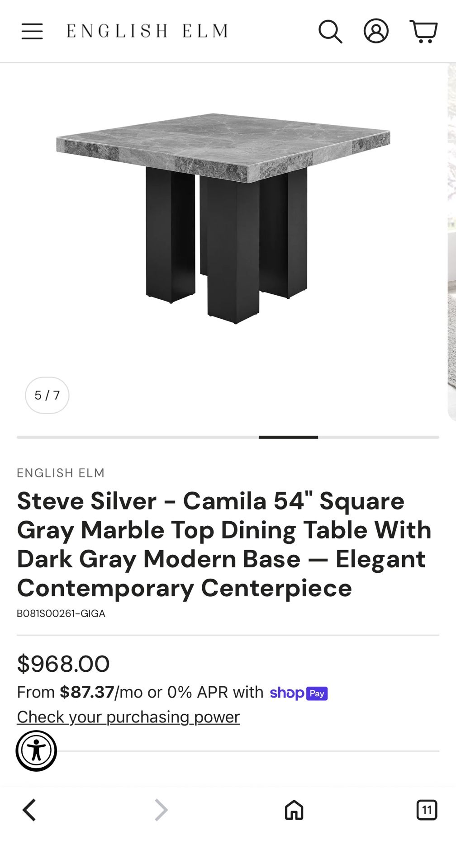The image size is (456, 868).
Task: Open the accessibility widget
Action: tap(36, 750)
